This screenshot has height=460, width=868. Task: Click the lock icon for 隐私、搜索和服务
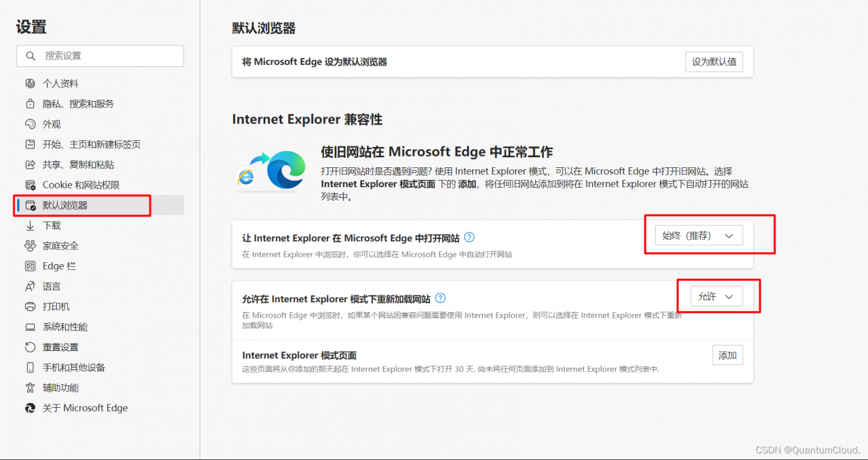pos(30,104)
